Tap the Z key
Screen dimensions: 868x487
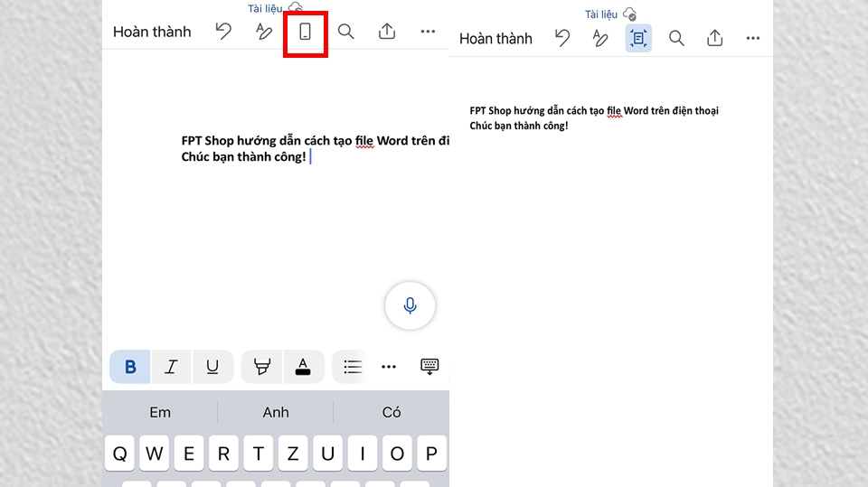pos(293,454)
